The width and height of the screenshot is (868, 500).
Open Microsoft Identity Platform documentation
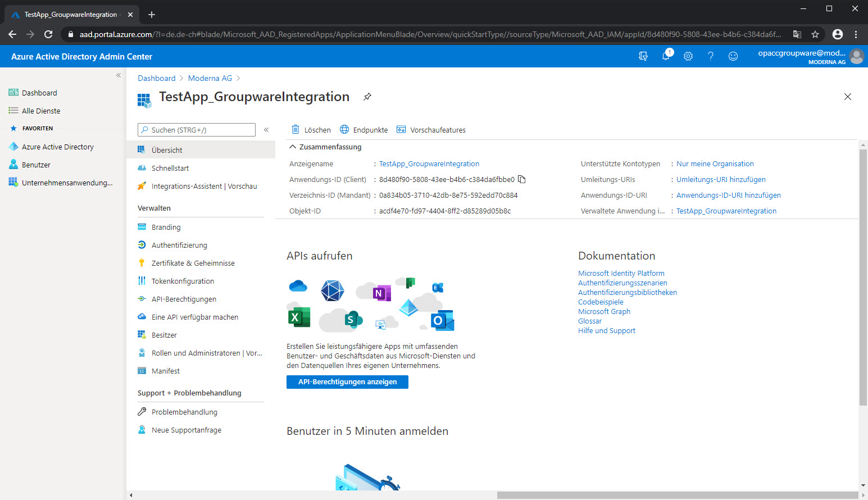pos(621,273)
